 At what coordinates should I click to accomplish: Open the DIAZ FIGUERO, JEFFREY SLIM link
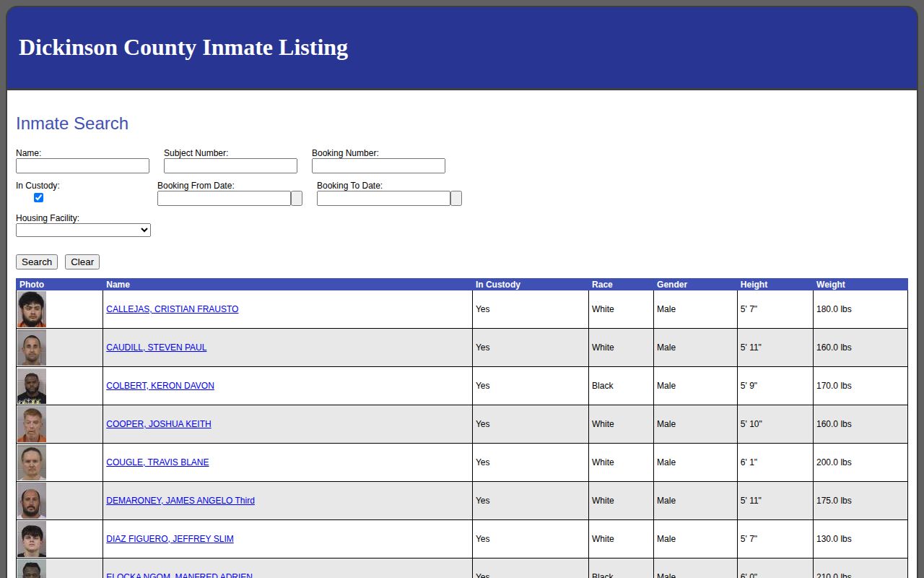(x=170, y=539)
